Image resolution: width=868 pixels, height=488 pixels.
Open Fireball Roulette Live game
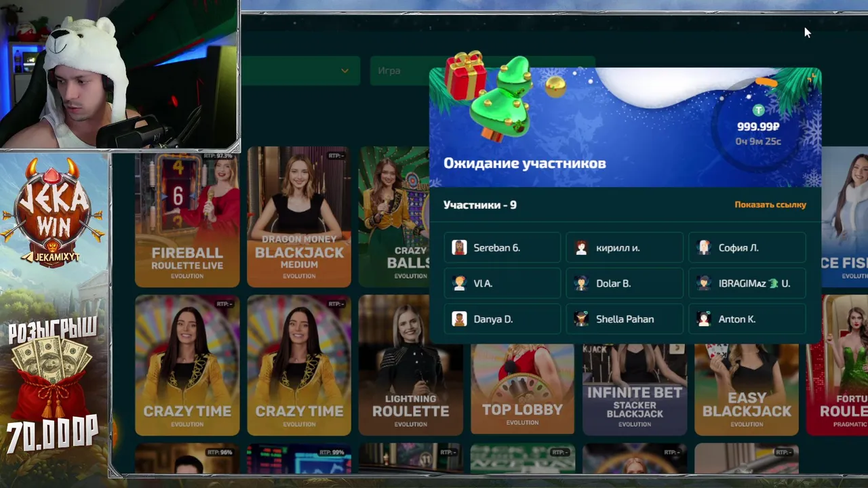pyautogui.click(x=187, y=217)
